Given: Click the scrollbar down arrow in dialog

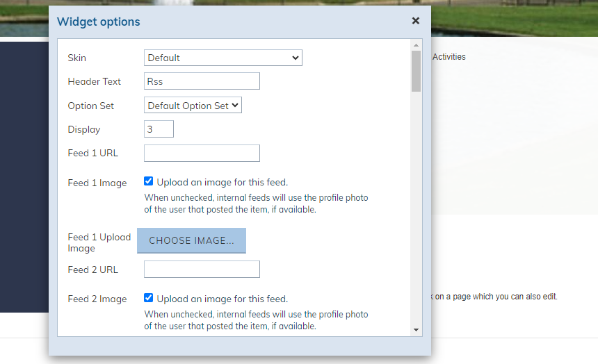Looking at the screenshot, I should (x=416, y=330).
